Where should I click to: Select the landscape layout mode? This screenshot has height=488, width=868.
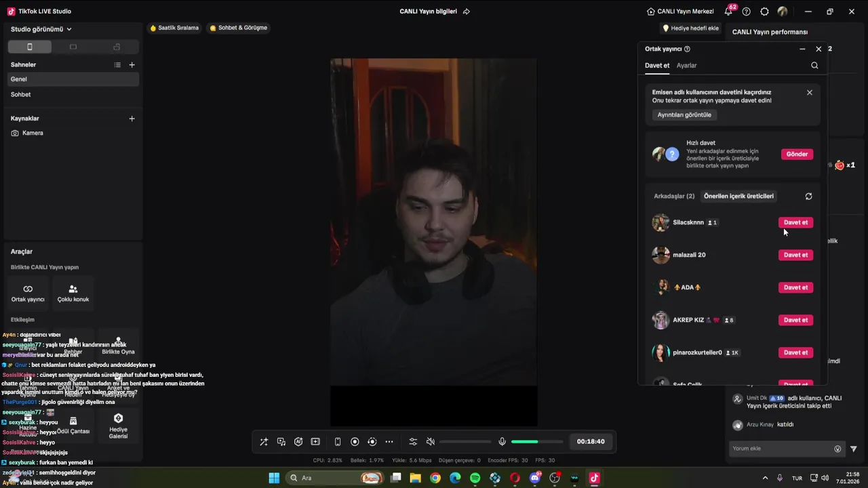73,47
